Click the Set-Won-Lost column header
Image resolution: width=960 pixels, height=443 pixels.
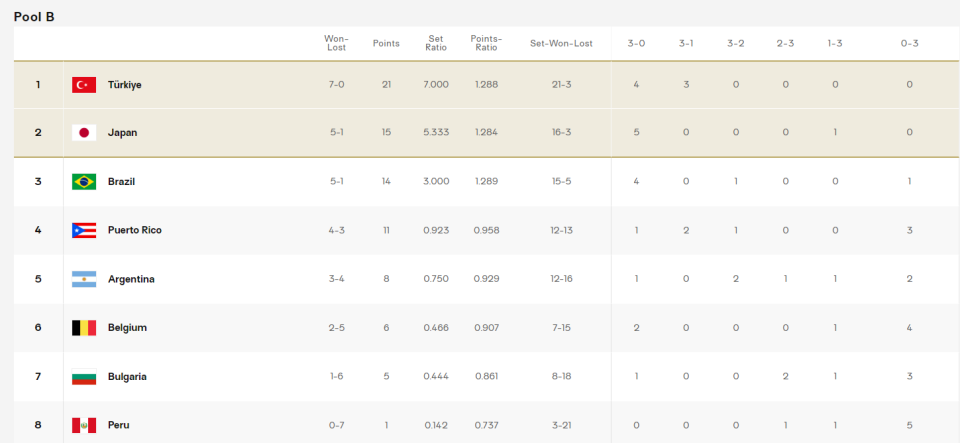coord(561,43)
